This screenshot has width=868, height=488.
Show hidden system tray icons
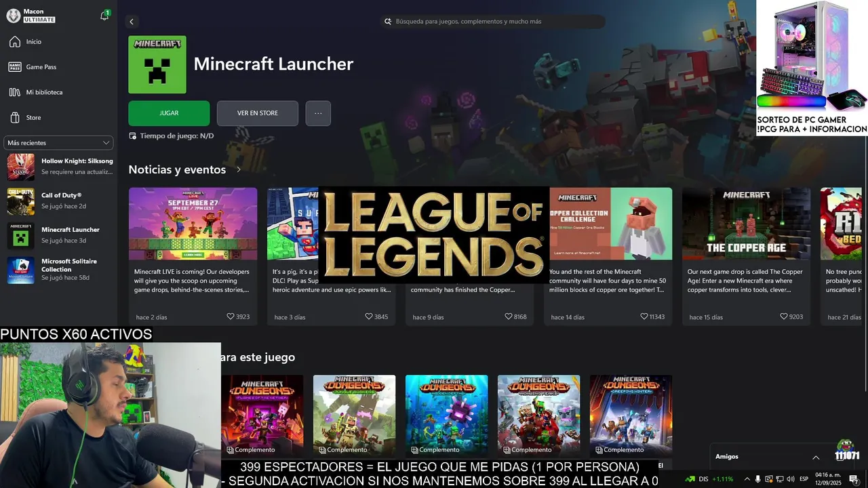747,479
